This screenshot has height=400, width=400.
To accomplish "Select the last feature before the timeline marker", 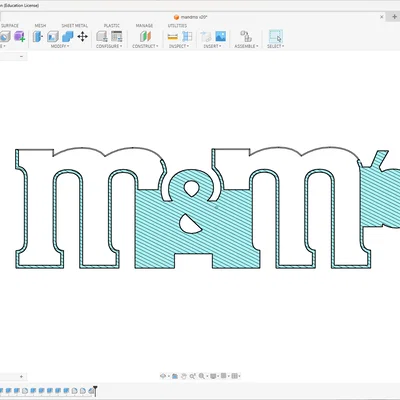I will tap(91, 391).
